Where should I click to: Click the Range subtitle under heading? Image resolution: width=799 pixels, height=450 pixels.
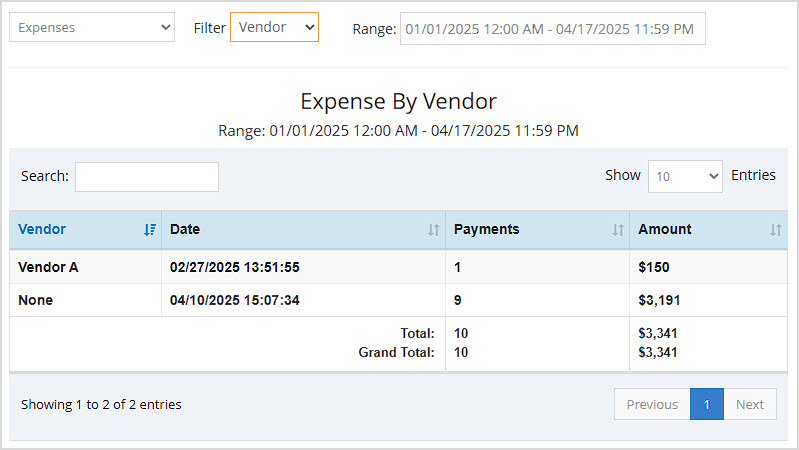coord(398,131)
